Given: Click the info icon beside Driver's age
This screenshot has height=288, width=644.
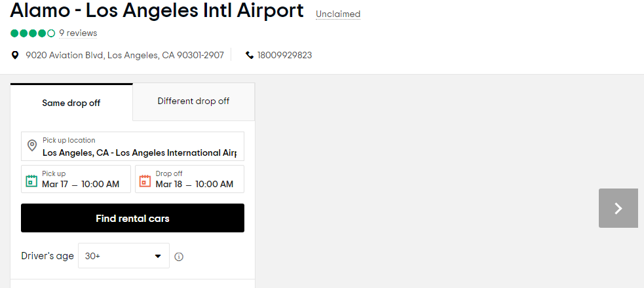Looking at the screenshot, I should pos(179,257).
